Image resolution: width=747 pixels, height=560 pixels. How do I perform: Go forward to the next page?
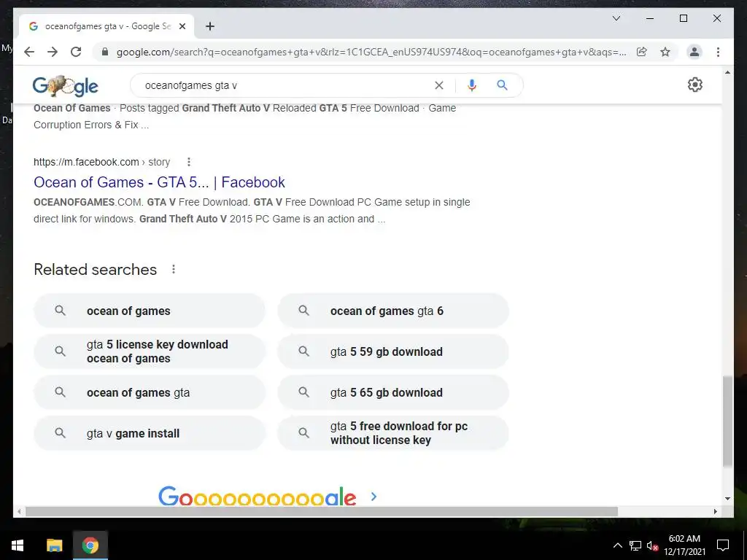pos(53,52)
